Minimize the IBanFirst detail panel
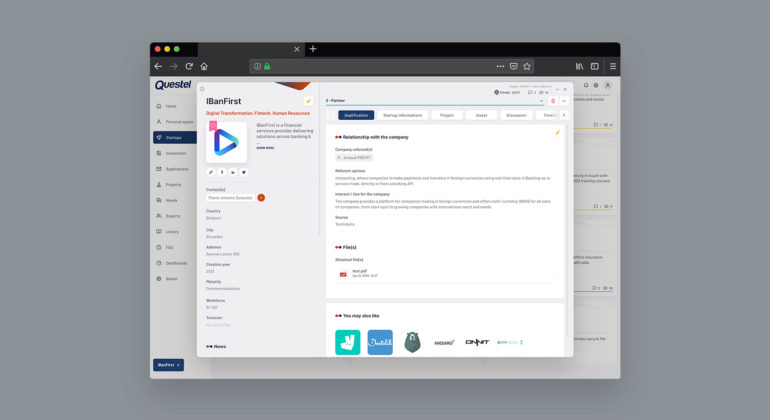Screen dimensions: 770x420 (x=557, y=89)
